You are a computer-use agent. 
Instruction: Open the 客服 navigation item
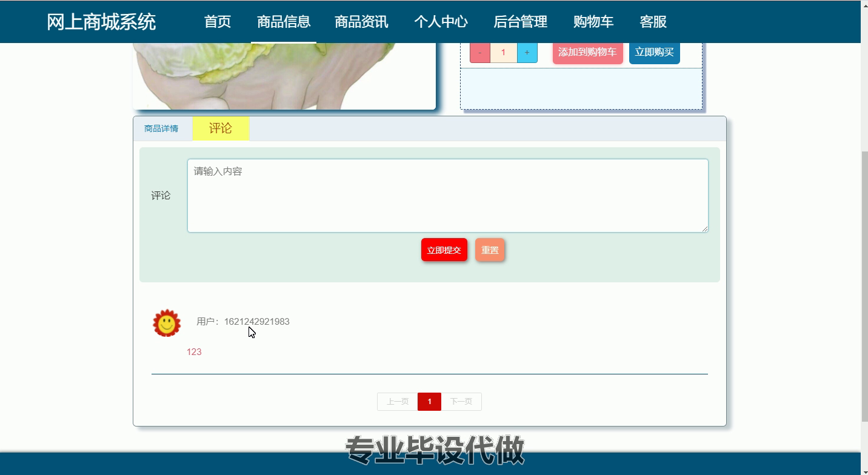pyautogui.click(x=653, y=22)
